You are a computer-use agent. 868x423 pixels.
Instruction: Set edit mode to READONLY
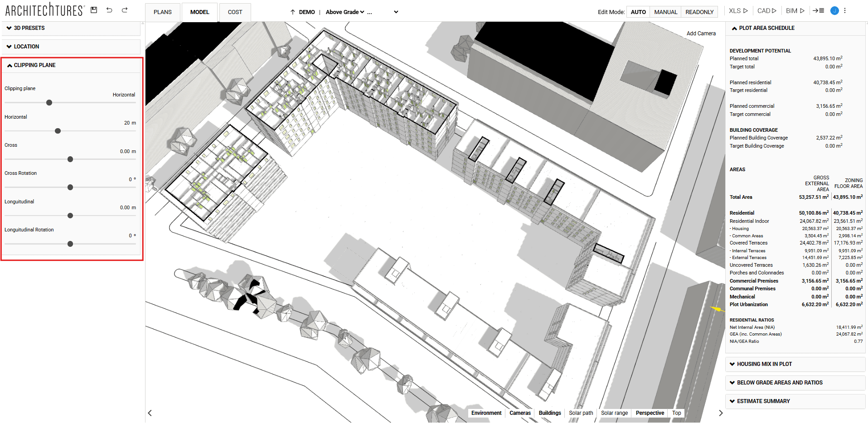click(698, 12)
